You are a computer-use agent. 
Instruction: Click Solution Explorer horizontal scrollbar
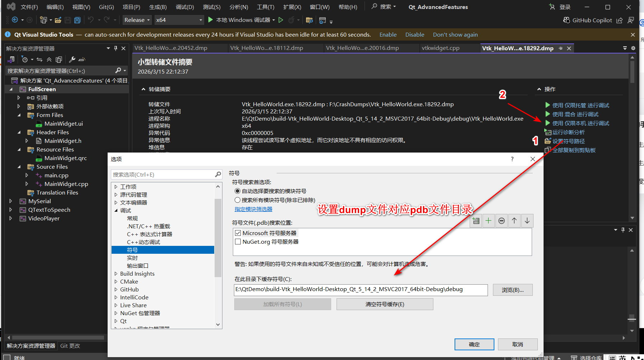pyautogui.click(x=57, y=338)
